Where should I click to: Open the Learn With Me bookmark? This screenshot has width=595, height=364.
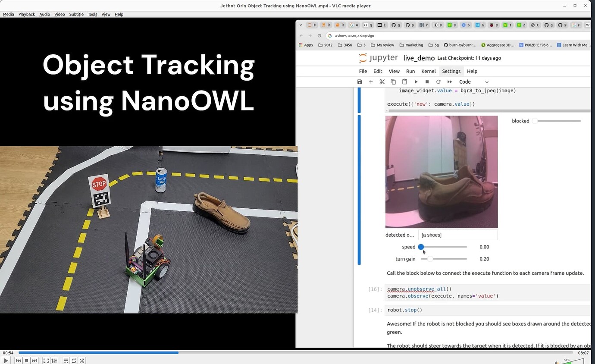click(574, 45)
